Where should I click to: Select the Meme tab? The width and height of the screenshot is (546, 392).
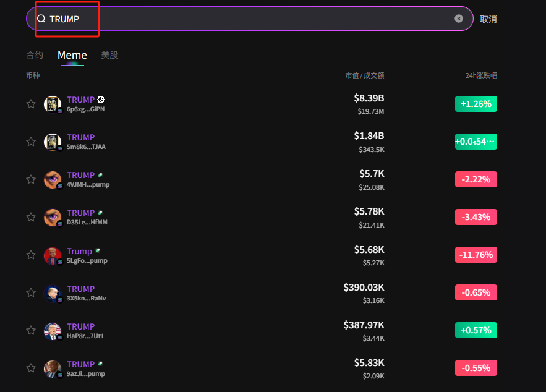(x=72, y=54)
